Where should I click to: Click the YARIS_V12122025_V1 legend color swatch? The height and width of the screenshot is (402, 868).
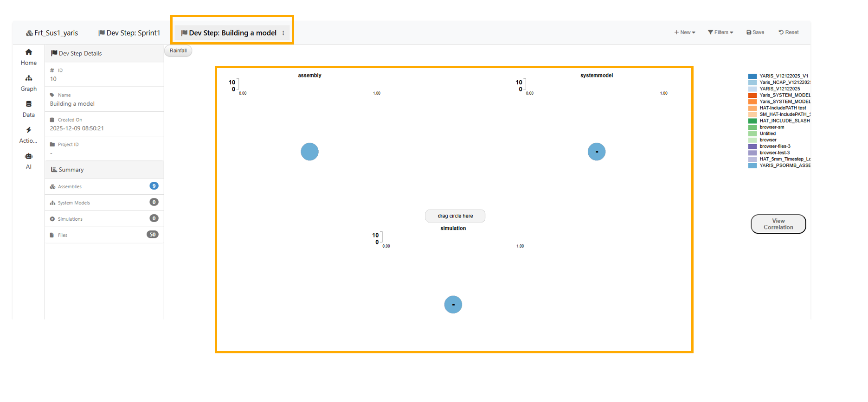pos(752,76)
